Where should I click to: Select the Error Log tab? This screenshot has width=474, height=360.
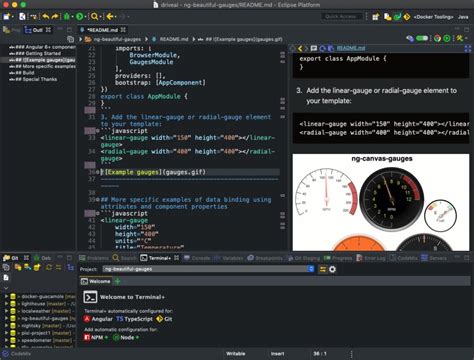coord(371,258)
